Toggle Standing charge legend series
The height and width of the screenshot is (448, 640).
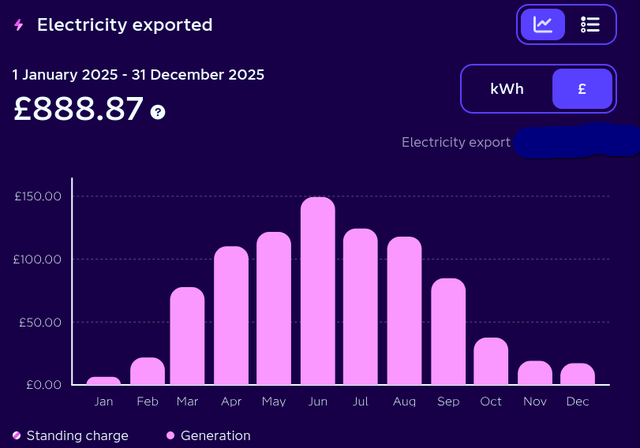[71, 436]
